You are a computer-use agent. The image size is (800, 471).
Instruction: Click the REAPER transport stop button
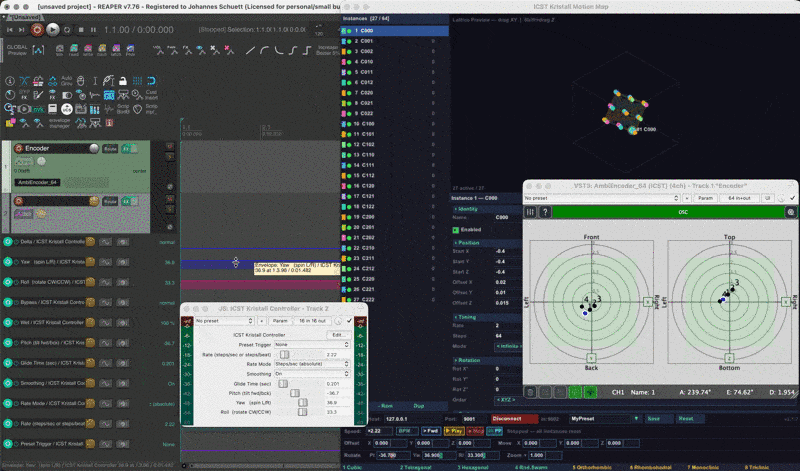pos(81,30)
